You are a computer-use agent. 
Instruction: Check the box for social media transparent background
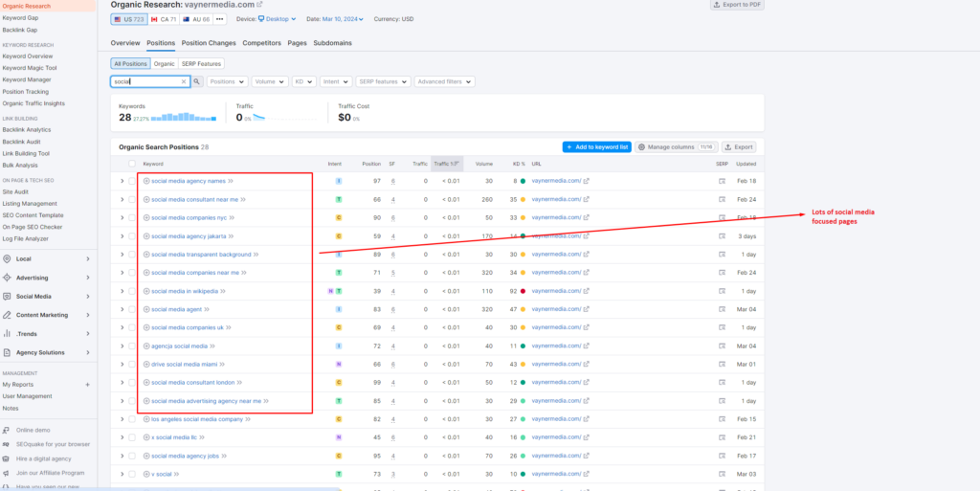(132, 255)
